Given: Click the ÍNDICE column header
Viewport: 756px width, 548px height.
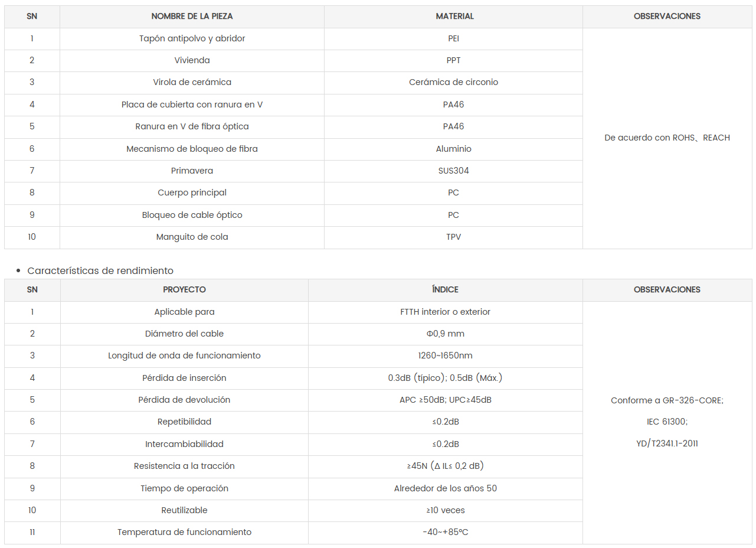Looking at the screenshot, I should pyautogui.click(x=445, y=290).
